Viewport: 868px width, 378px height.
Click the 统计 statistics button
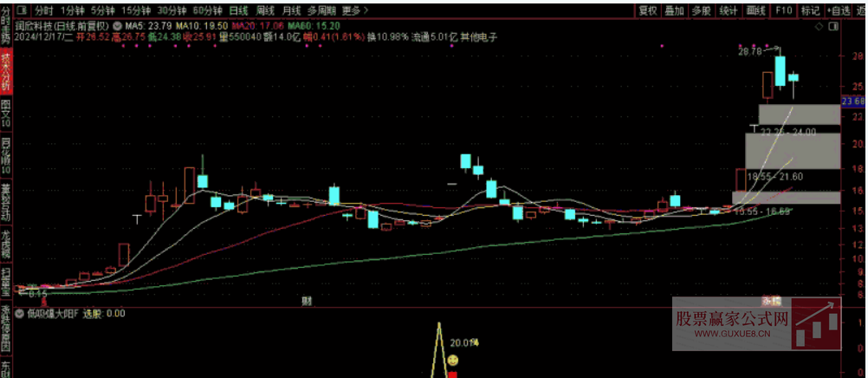pos(728,10)
